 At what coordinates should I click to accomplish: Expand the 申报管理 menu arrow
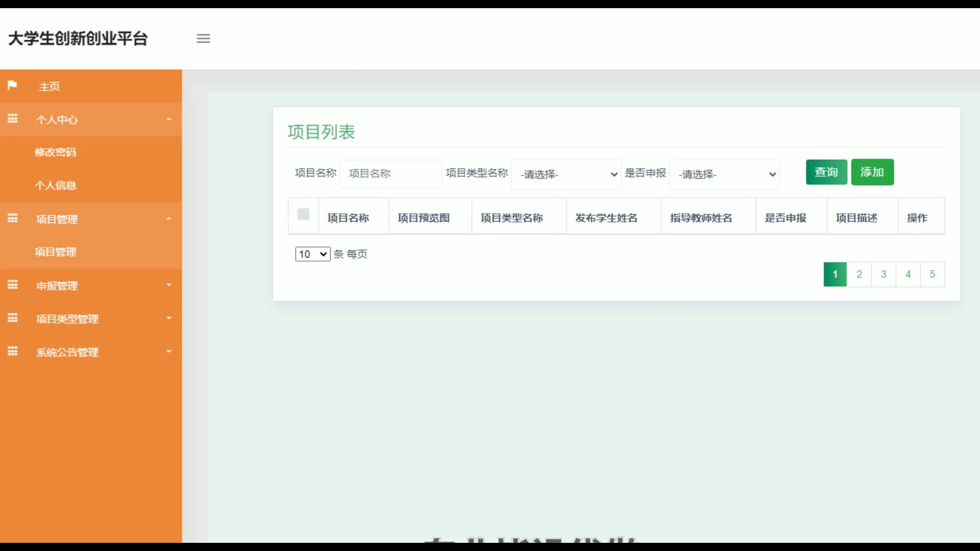[x=169, y=285]
